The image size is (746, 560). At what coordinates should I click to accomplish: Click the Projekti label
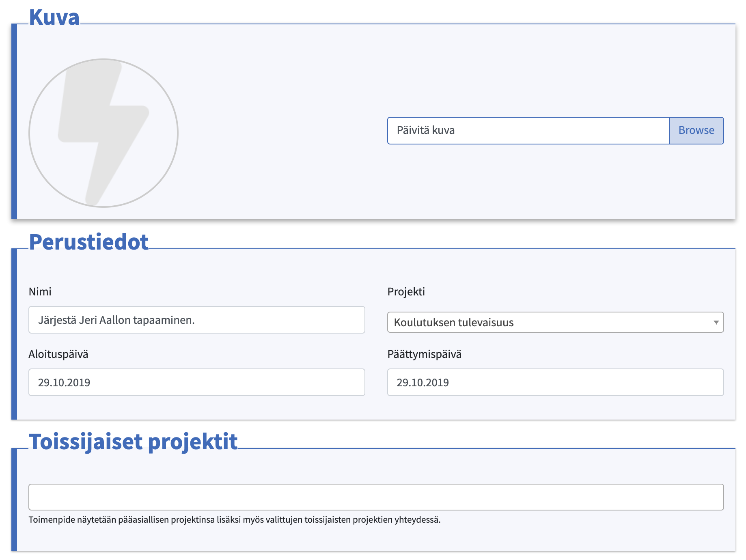pyautogui.click(x=406, y=292)
